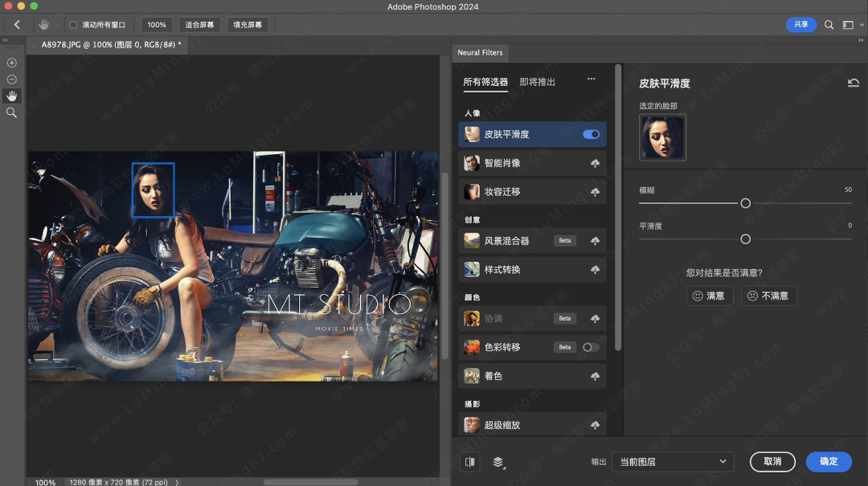The width and height of the screenshot is (868, 486).
Task: Click the 确定 button
Action: click(829, 461)
